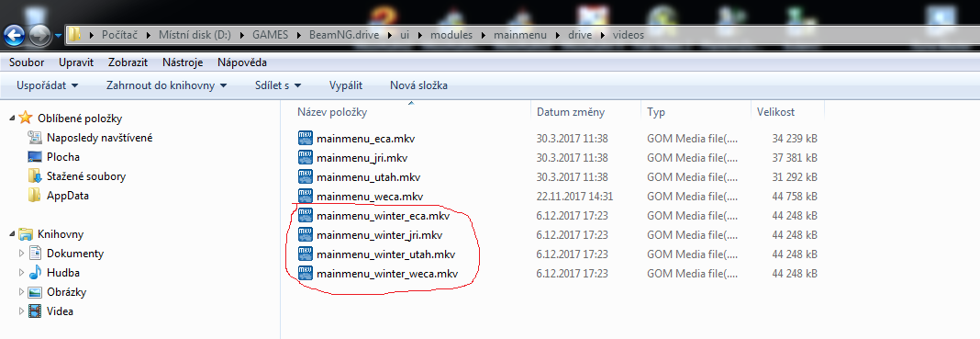Open the Sdílet s dropdown

pyautogui.click(x=278, y=85)
